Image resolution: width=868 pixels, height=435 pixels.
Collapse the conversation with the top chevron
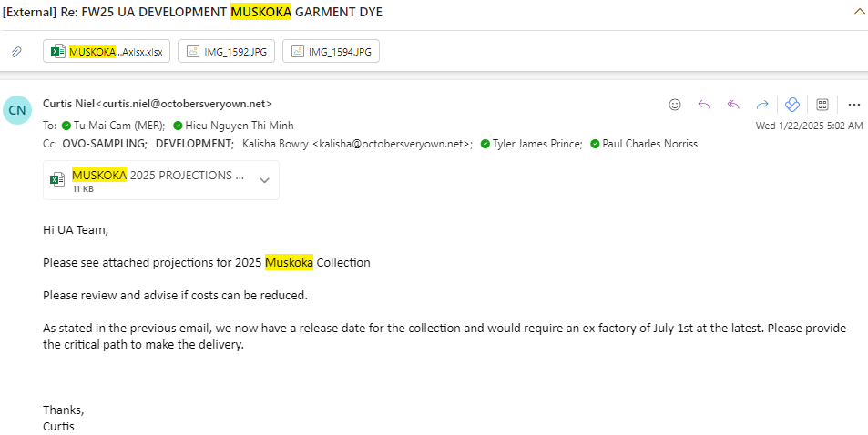pos(860,12)
